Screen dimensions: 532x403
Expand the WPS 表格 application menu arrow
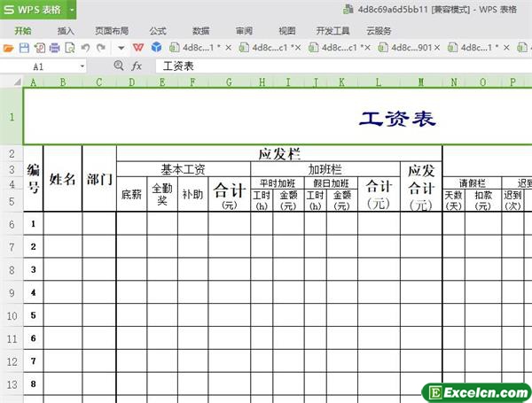[x=70, y=10]
